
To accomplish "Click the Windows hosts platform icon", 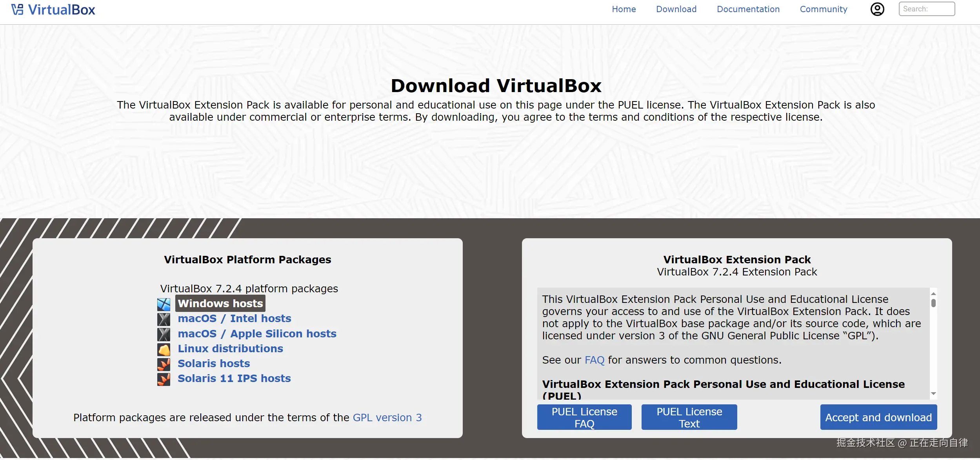I will point(164,304).
